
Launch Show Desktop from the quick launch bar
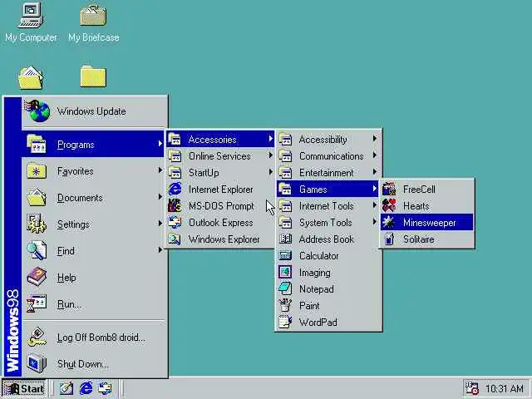pos(66,388)
